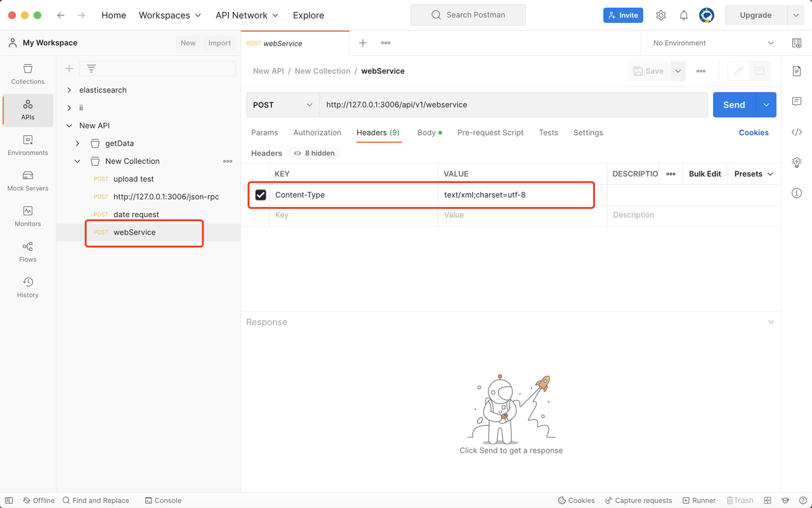The height and width of the screenshot is (508, 812).
Task: Select the upload test request
Action: (x=134, y=179)
